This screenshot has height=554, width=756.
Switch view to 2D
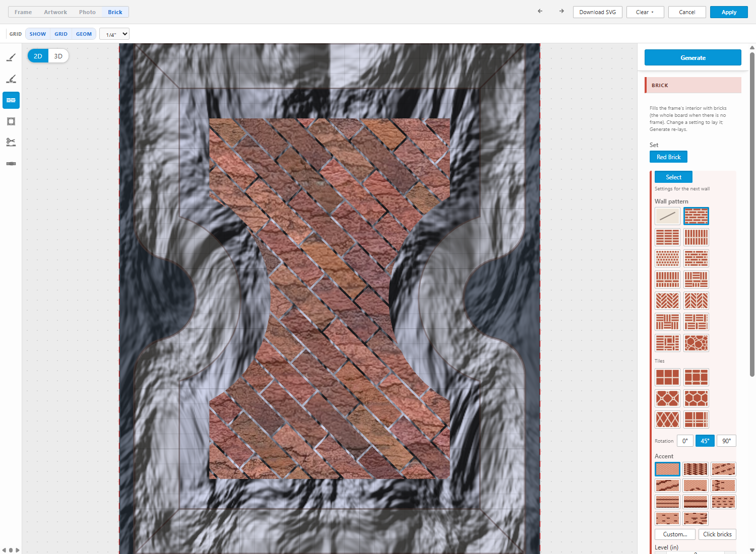[38, 56]
